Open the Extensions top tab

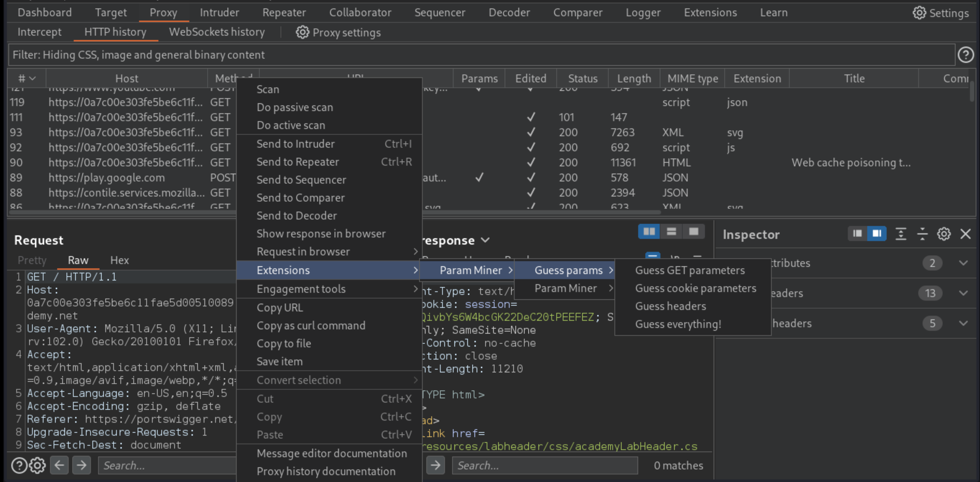click(x=710, y=13)
